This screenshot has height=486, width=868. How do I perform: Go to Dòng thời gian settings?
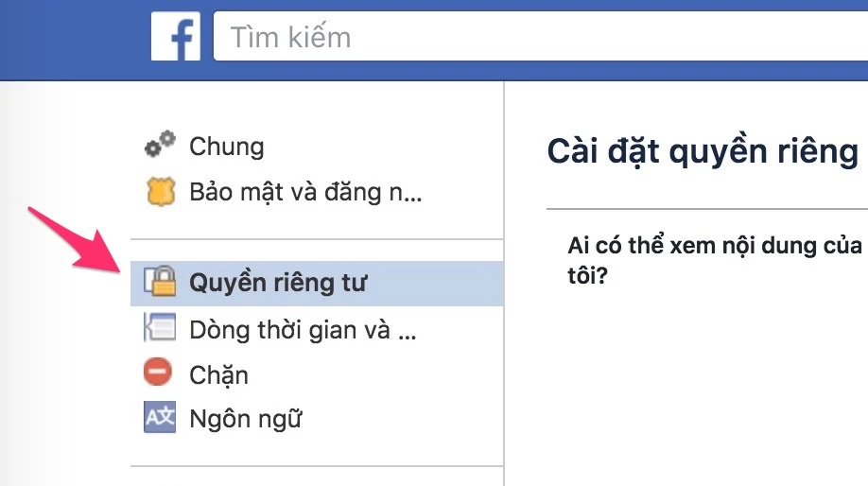pyautogui.click(x=303, y=330)
